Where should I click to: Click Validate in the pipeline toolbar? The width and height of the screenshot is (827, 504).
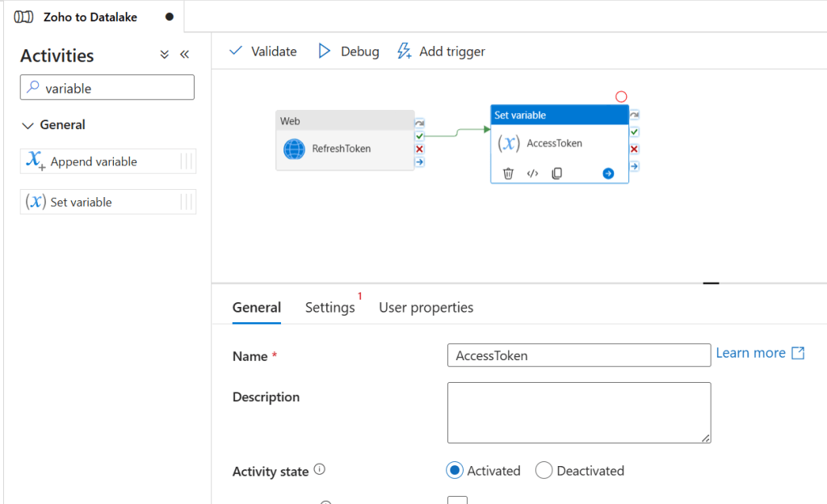(263, 52)
